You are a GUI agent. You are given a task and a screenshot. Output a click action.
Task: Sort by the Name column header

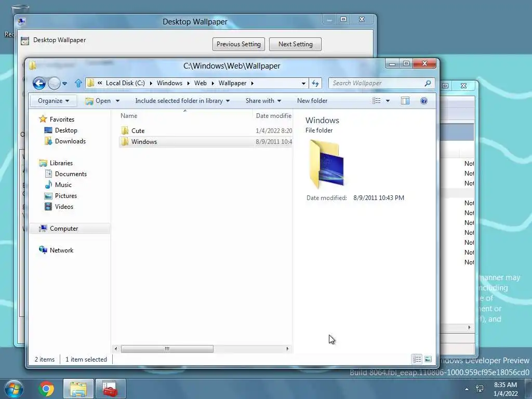(129, 116)
